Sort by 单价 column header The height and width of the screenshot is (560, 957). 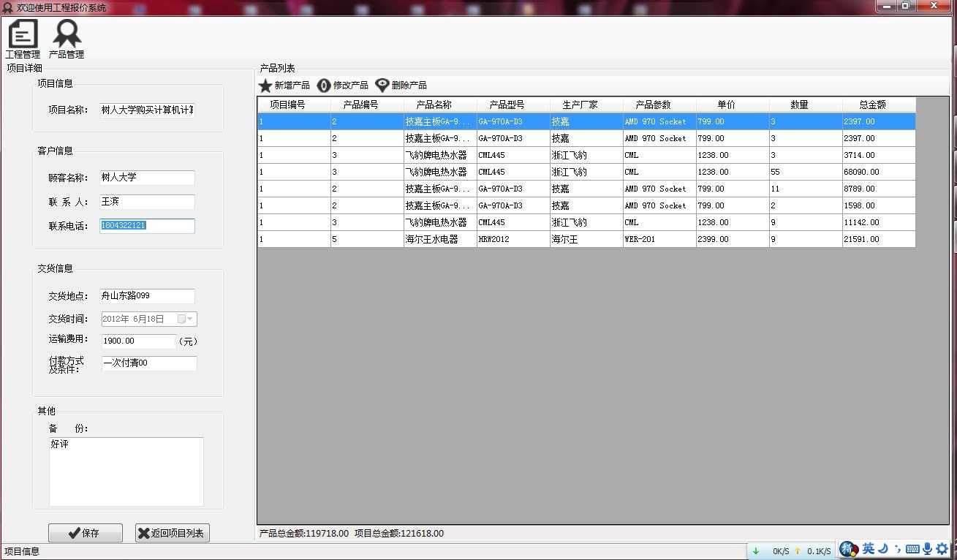tap(733, 105)
